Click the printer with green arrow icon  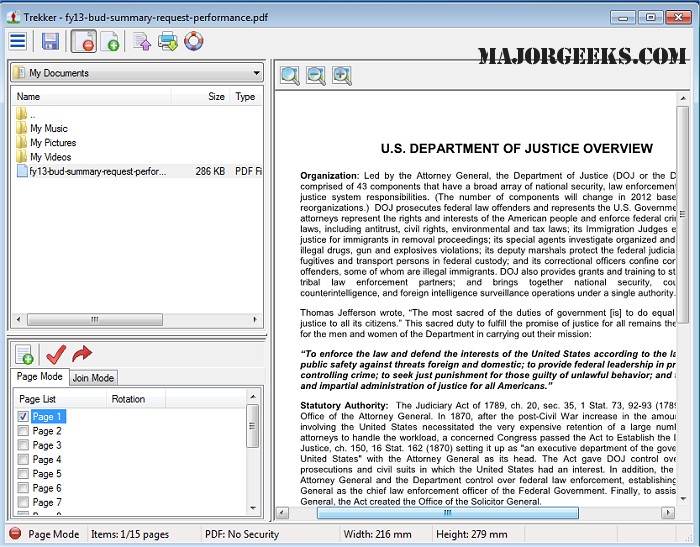(x=168, y=42)
